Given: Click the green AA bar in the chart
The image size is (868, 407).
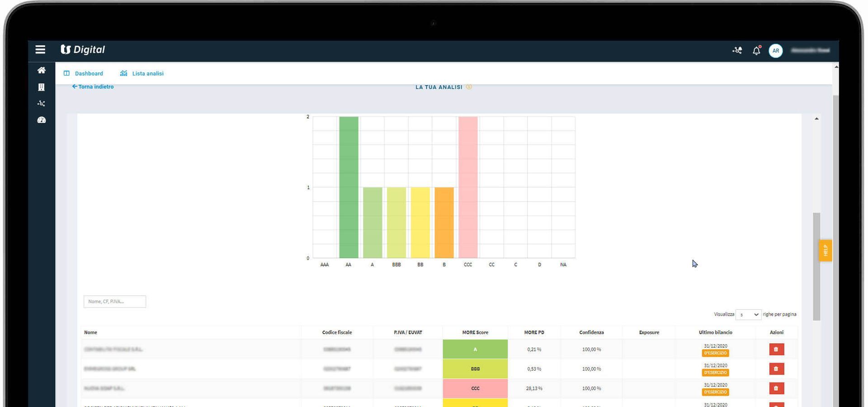Looking at the screenshot, I should click(x=349, y=187).
